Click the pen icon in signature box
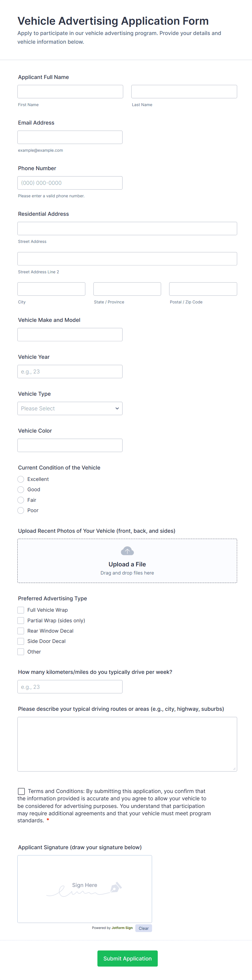The width and height of the screenshot is (252, 980). coord(116,887)
